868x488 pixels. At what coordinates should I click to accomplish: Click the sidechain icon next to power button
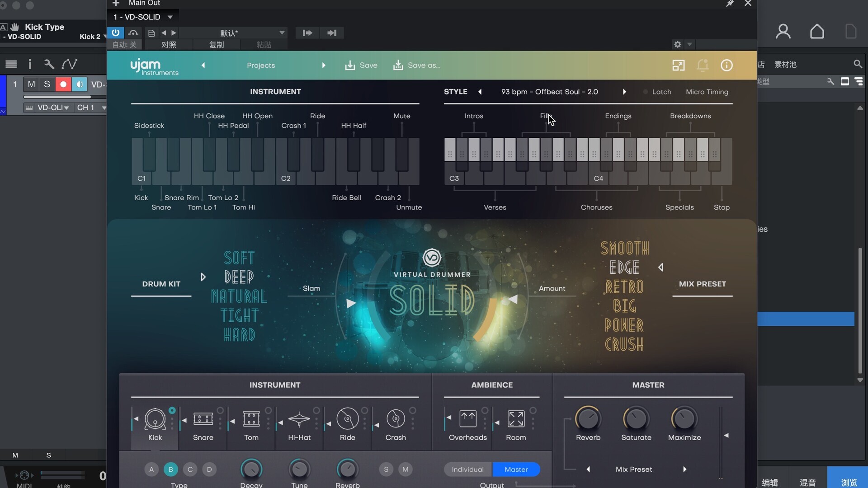pyautogui.click(x=133, y=33)
